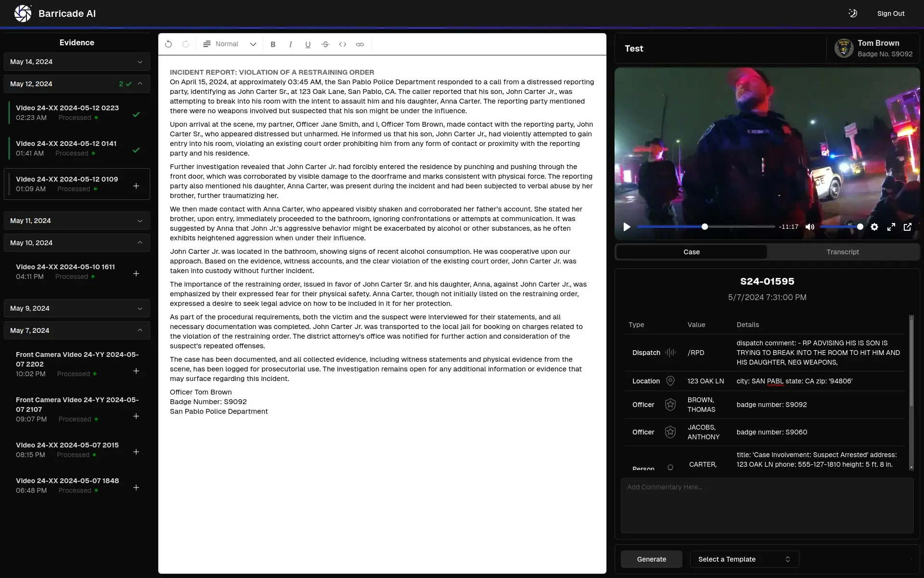Expand the May 14, 2024 evidence group
The width and height of the screenshot is (924, 578).
click(x=77, y=62)
